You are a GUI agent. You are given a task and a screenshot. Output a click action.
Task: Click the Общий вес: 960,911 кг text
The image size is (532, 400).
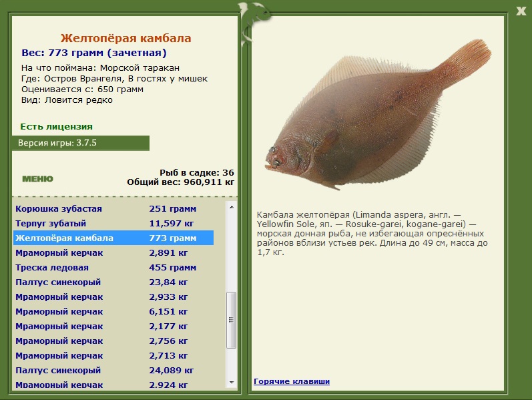[x=180, y=182]
